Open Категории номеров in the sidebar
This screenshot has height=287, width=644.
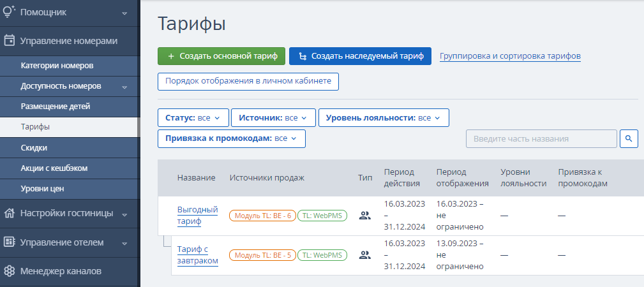70,66
